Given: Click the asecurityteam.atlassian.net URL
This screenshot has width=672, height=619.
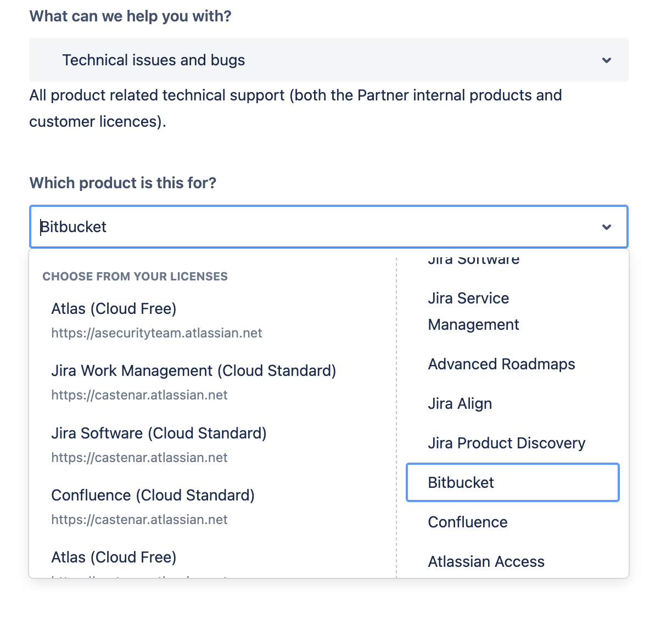Looking at the screenshot, I should click(x=156, y=333).
